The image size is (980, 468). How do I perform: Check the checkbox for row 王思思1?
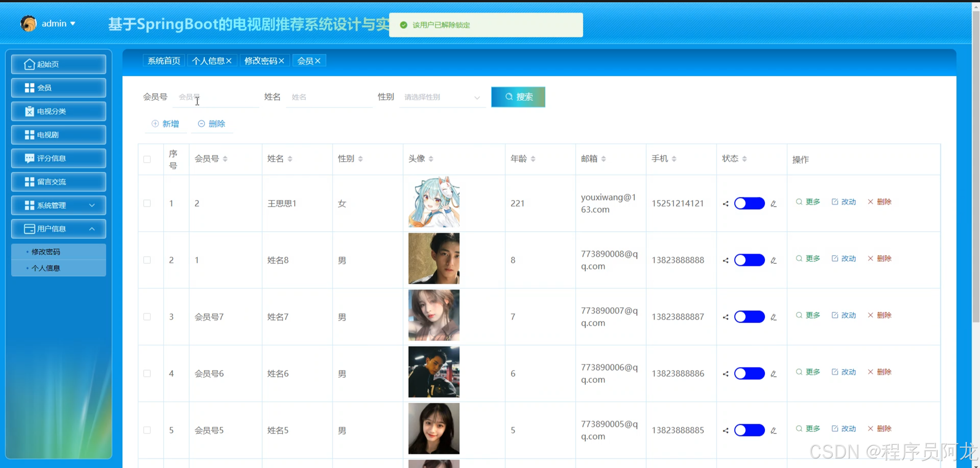(x=147, y=203)
